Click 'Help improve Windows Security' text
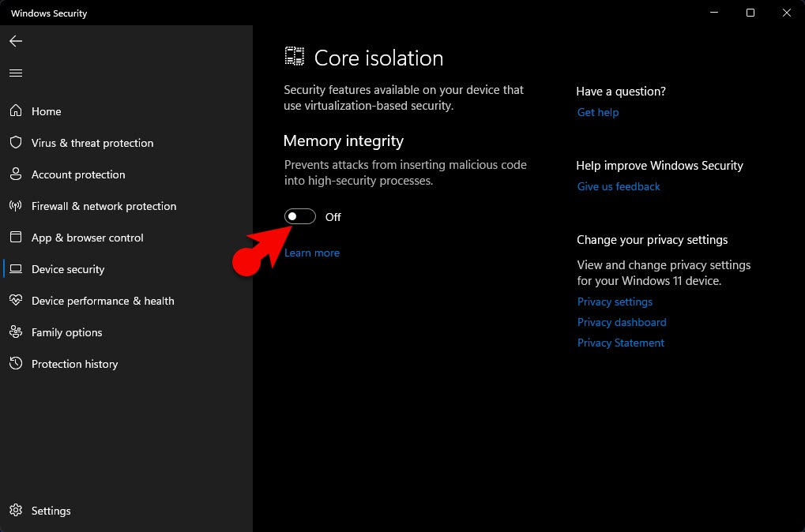Viewport: 805px width, 532px height. [x=660, y=166]
